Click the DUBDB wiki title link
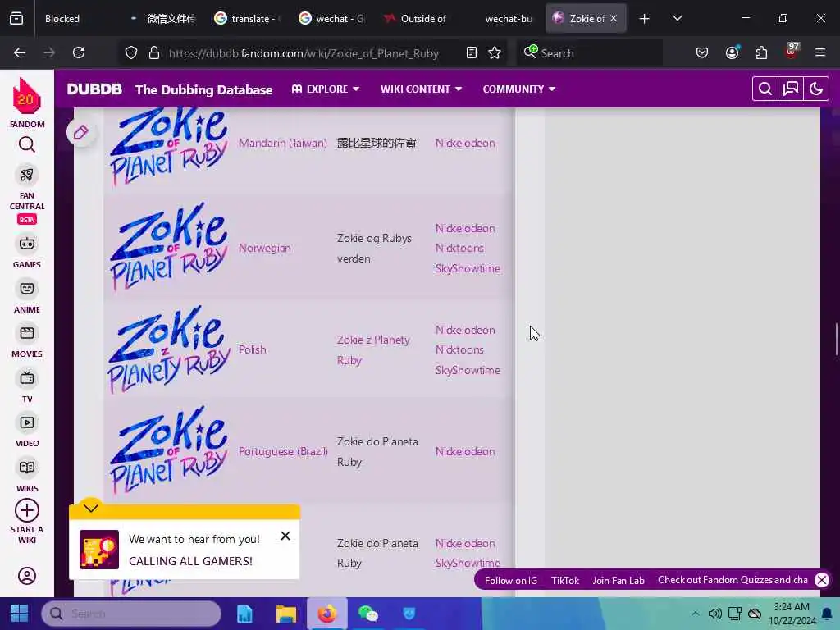Viewport: 840px width, 630px height. (x=94, y=89)
